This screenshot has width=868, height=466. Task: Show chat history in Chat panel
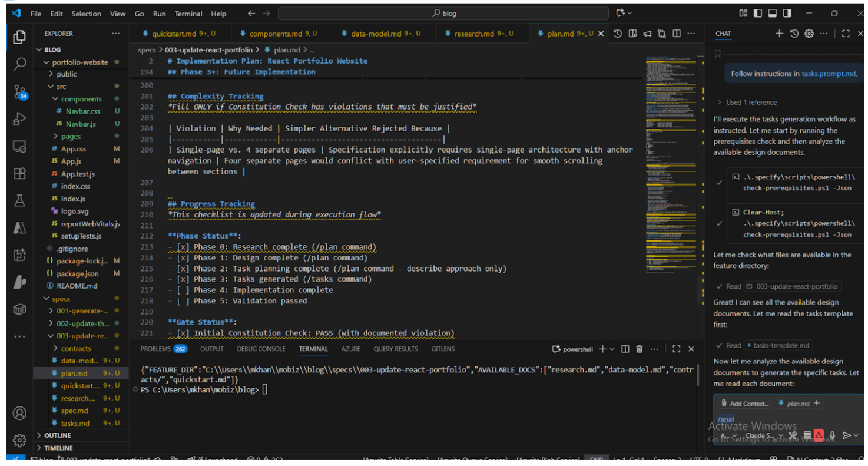point(794,34)
